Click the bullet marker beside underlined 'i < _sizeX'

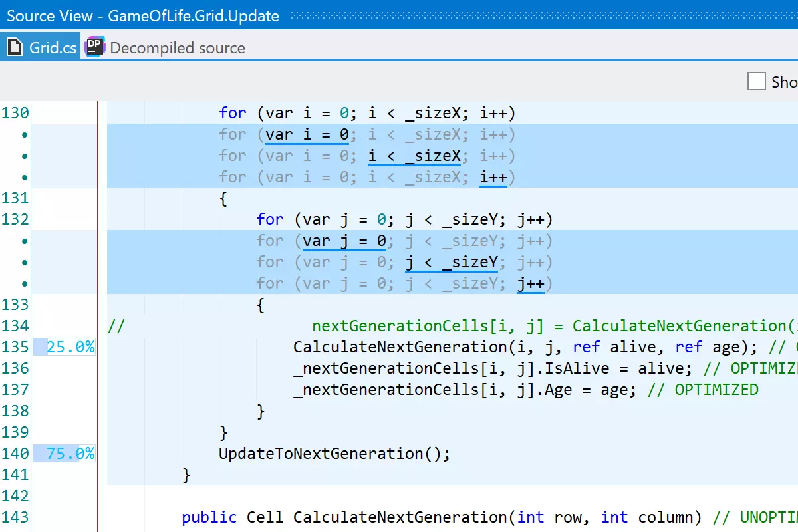[25, 156]
